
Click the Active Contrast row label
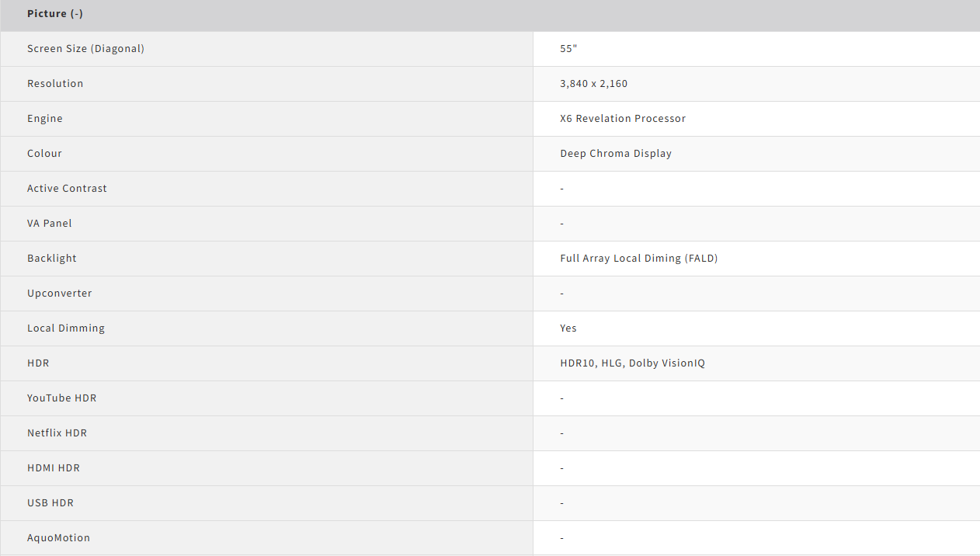(67, 189)
